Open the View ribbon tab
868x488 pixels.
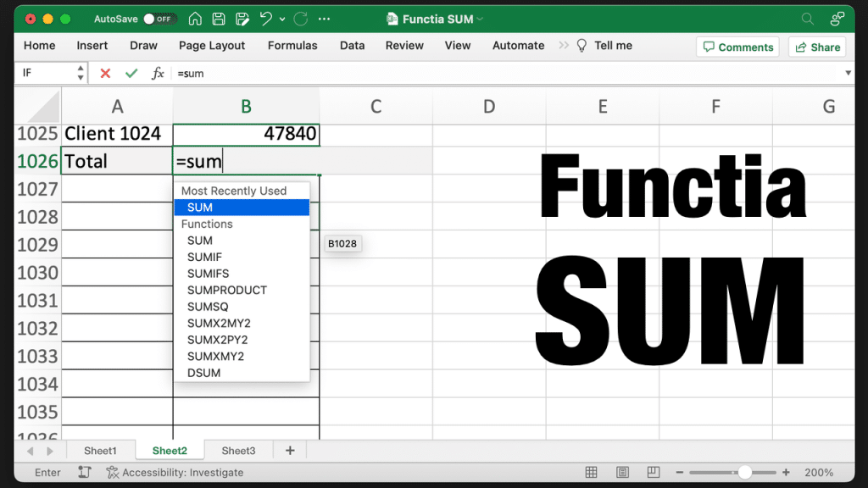tap(457, 46)
